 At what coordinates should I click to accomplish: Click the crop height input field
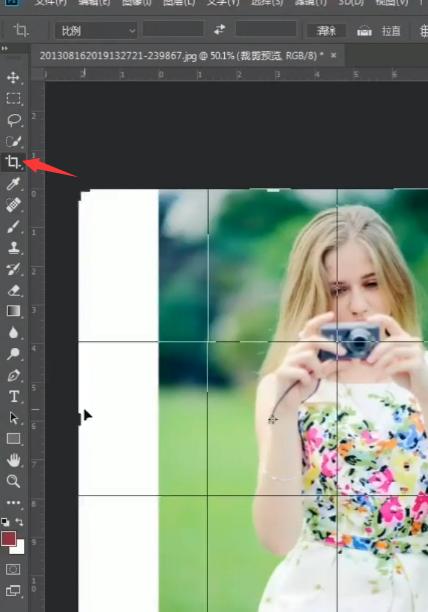point(266,29)
